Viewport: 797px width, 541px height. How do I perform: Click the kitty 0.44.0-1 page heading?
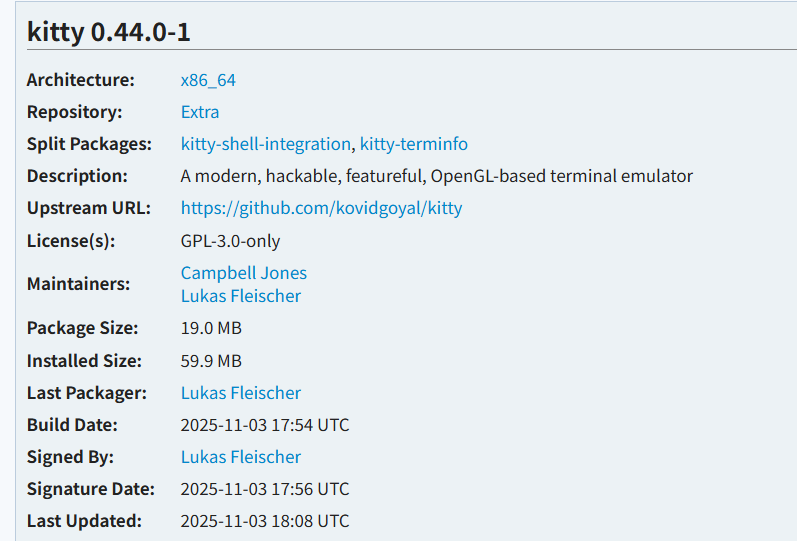click(109, 32)
